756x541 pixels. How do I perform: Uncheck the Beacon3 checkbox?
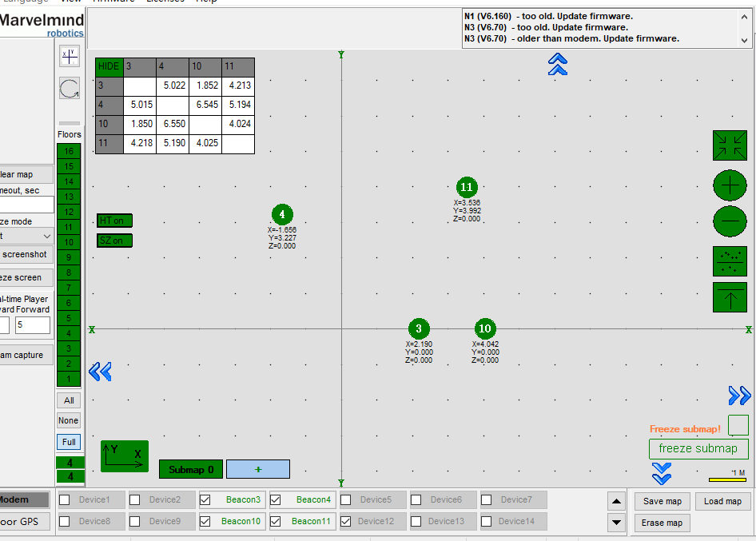pos(205,500)
